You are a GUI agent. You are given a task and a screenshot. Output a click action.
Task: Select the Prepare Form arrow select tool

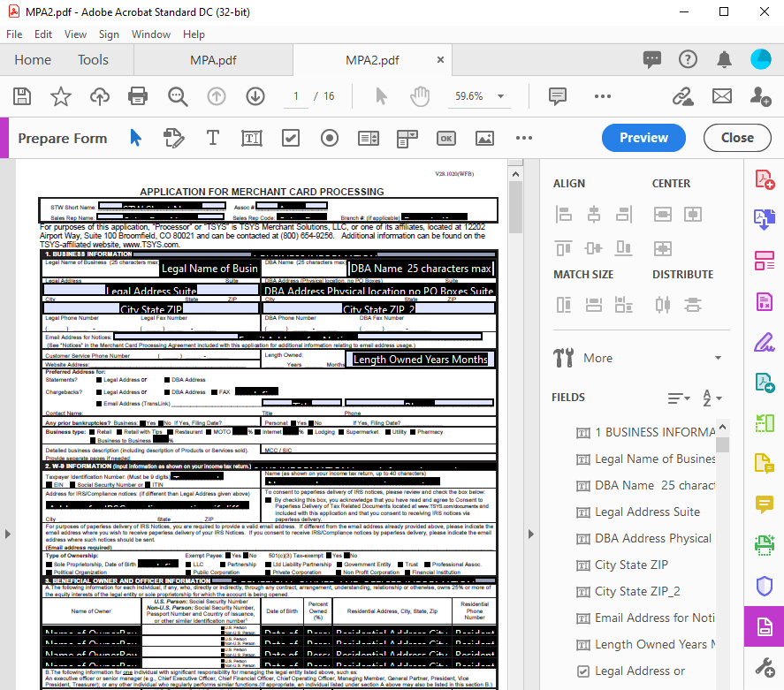(x=135, y=138)
